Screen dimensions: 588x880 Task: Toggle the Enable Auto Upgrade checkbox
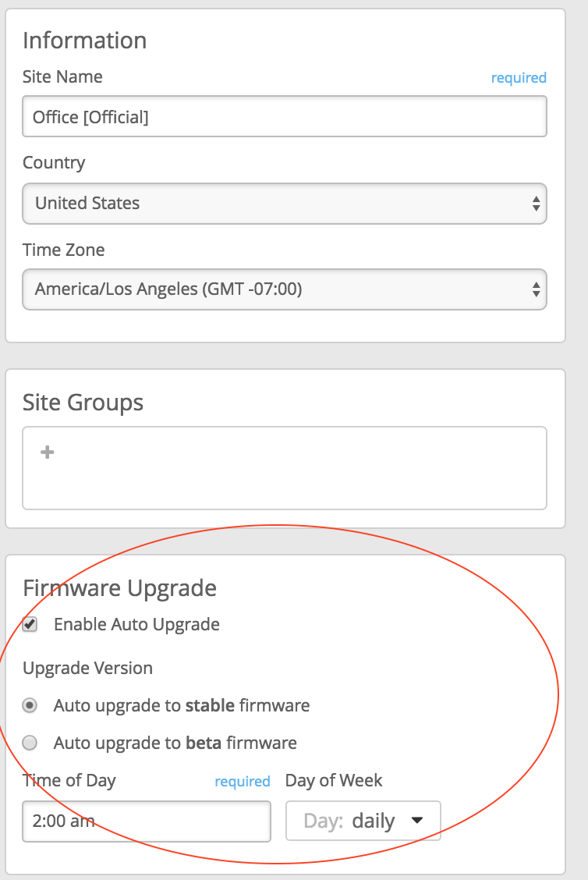tap(30, 624)
